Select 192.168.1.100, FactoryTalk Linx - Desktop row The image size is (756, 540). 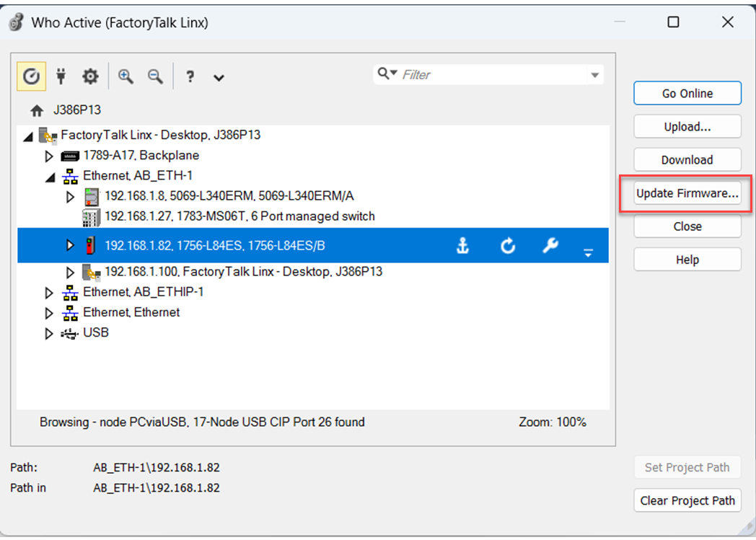244,272
